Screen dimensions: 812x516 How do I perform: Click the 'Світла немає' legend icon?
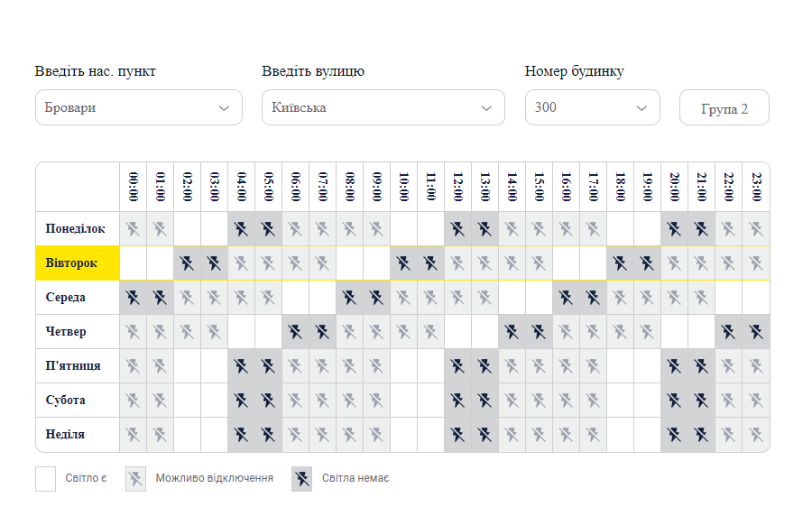click(302, 479)
